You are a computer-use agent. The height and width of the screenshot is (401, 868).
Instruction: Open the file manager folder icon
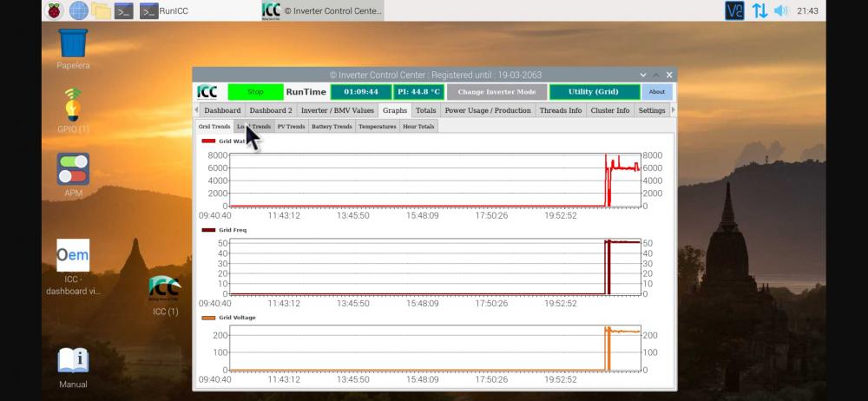point(102,10)
